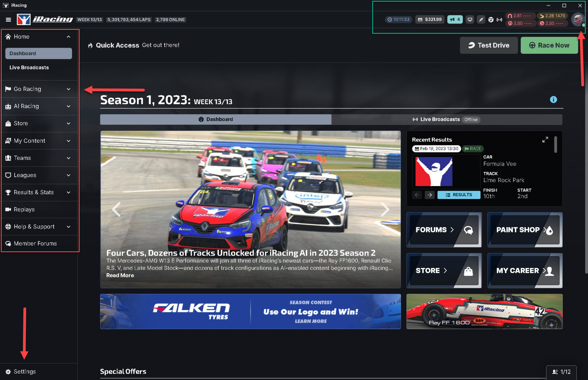
Task: Click the wallet icon showing $321.99
Action: pyautogui.click(x=420, y=20)
